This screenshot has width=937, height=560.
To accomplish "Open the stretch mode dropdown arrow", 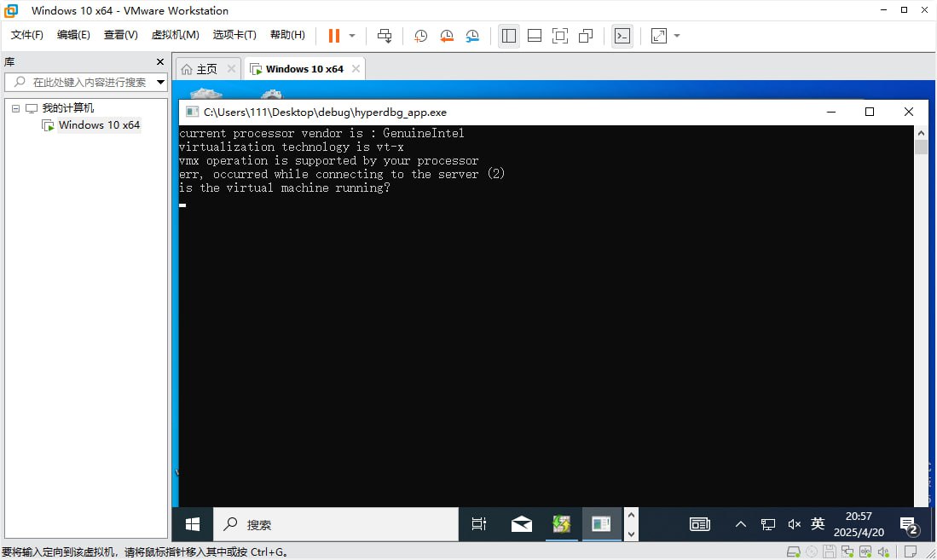I will point(677,36).
